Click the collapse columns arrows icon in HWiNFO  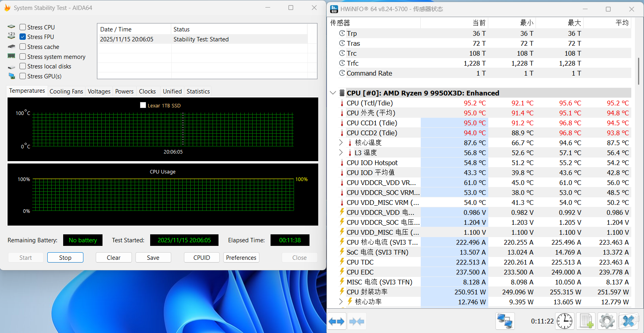click(x=356, y=321)
